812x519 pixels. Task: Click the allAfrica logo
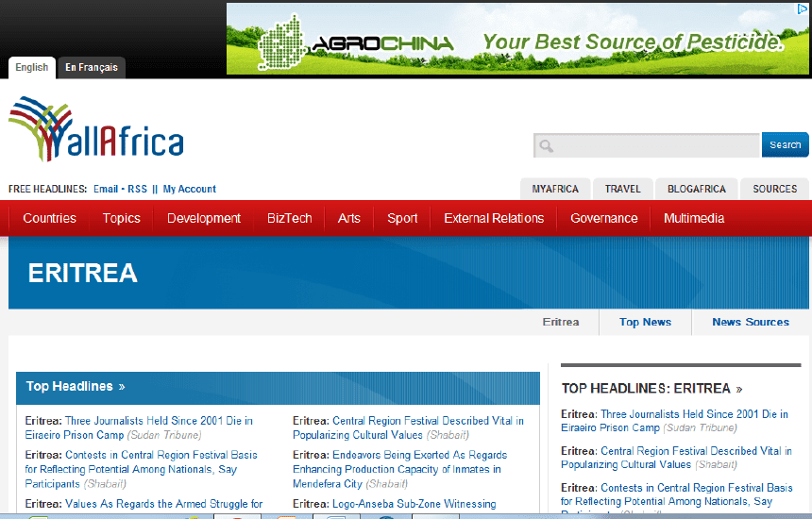pos(96,129)
